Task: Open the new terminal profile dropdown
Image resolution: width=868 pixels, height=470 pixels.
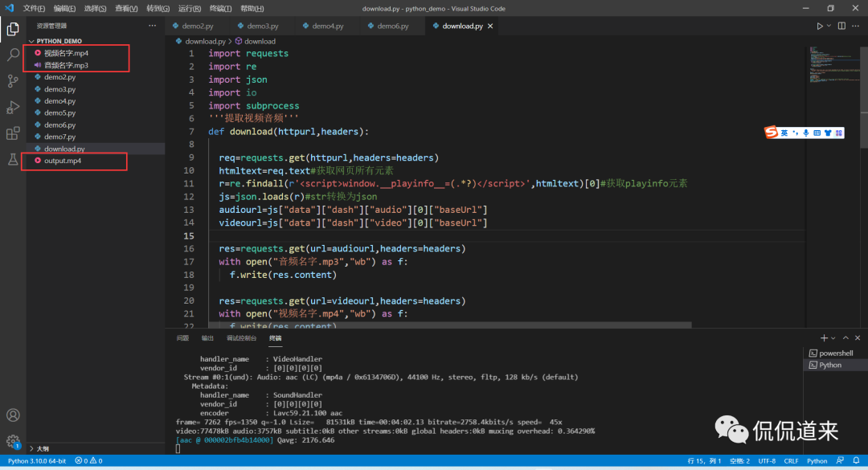Action: pos(833,337)
